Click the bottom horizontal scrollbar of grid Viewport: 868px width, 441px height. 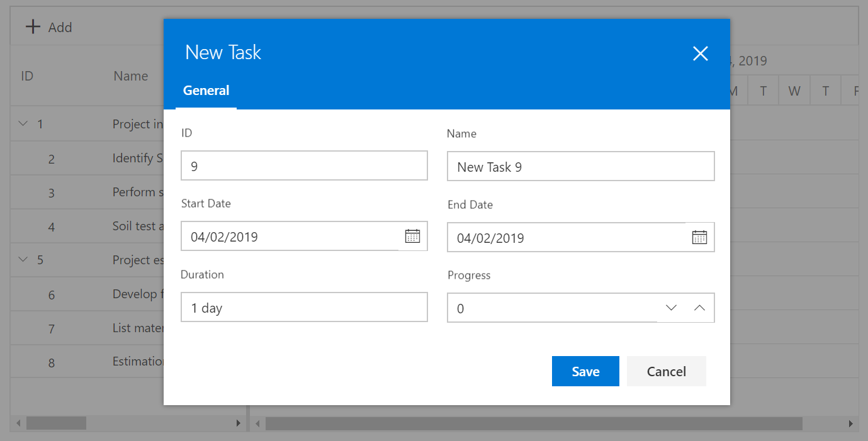click(x=57, y=423)
